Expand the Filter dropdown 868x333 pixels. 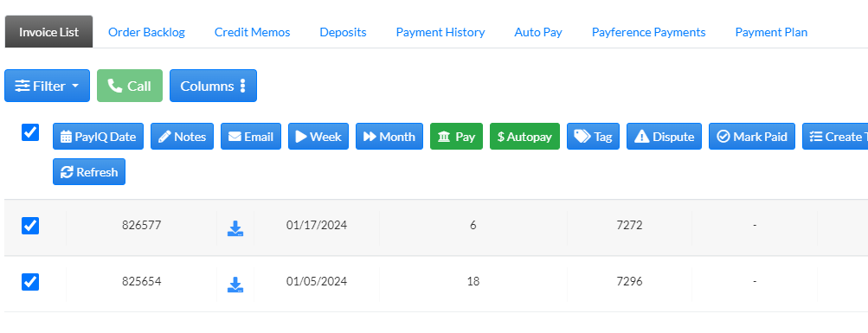pos(47,86)
